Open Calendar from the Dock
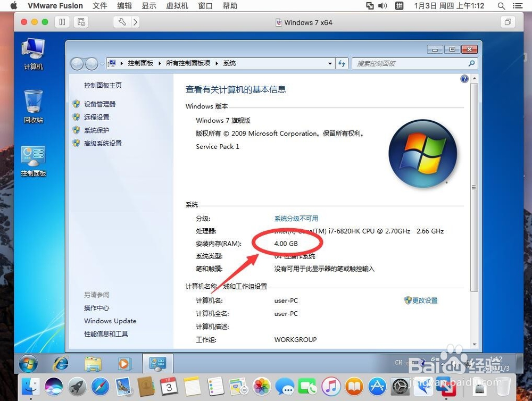This screenshot has width=532, height=401. pos(169,386)
